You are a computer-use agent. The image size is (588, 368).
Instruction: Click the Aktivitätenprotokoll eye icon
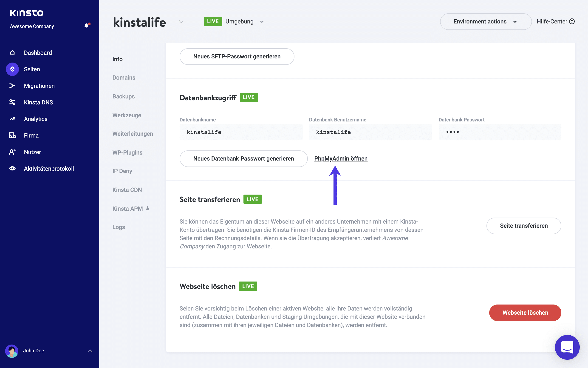[12, 168]
